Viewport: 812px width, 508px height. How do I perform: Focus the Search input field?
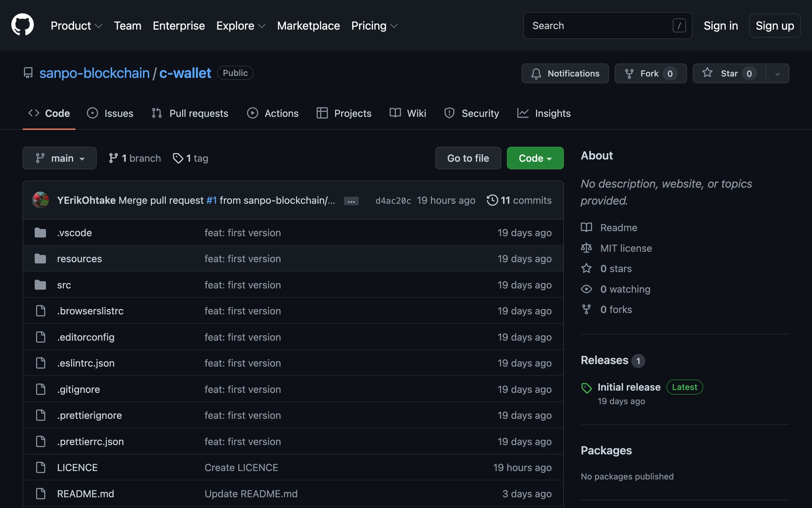click(x=608, y=25)
